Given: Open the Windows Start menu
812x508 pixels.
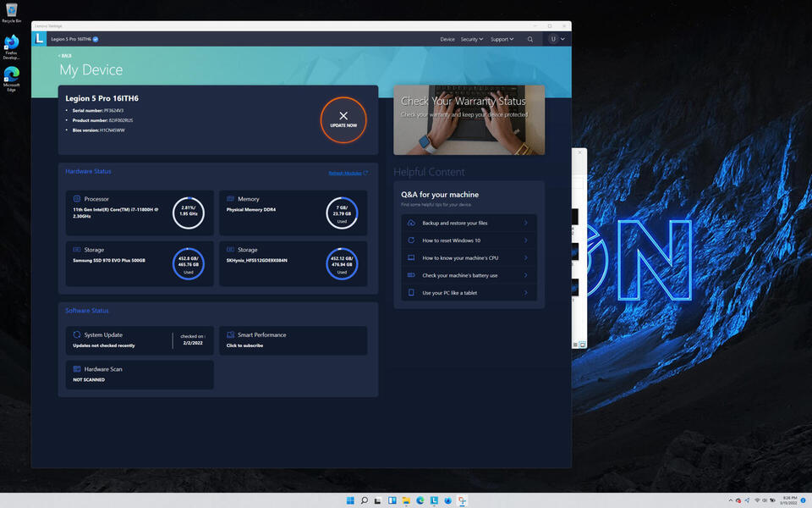Looking at the screenshot, I should (350, 500).
